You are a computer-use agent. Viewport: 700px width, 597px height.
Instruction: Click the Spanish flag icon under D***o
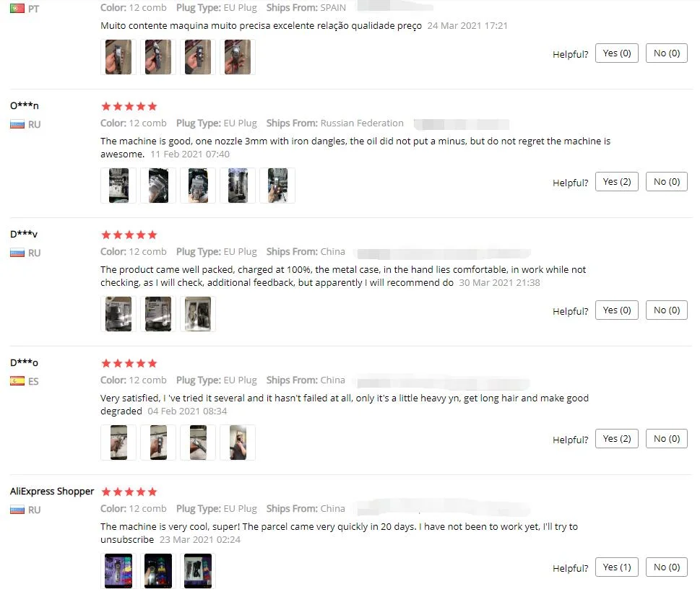pos(17,381)
